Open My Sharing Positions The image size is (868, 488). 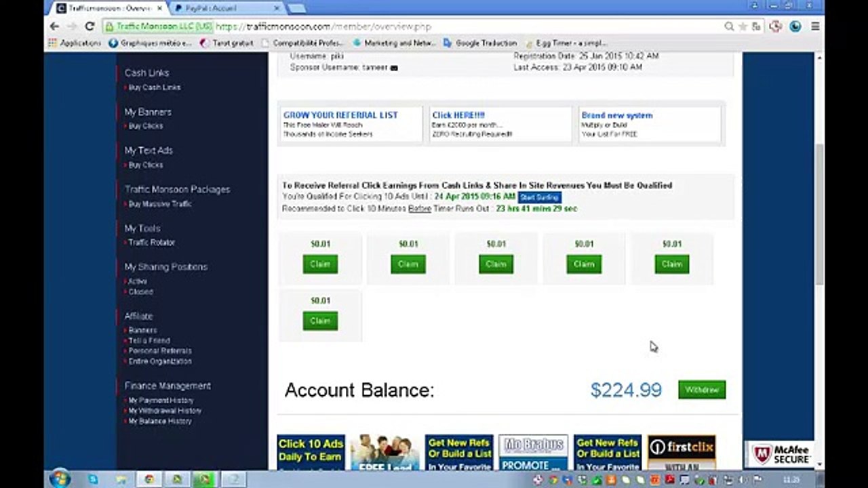(166, 267)
